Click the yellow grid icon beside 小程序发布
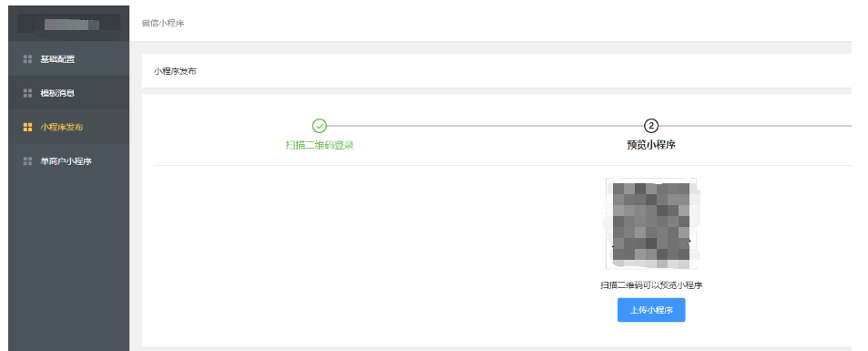 [27, 127]
